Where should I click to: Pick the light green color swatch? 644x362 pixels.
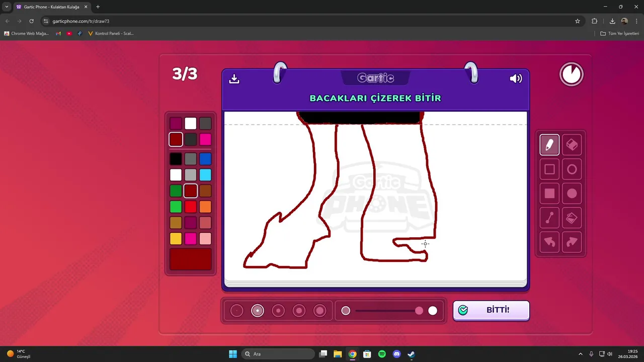pyautogui.click(x=176, y=207)
